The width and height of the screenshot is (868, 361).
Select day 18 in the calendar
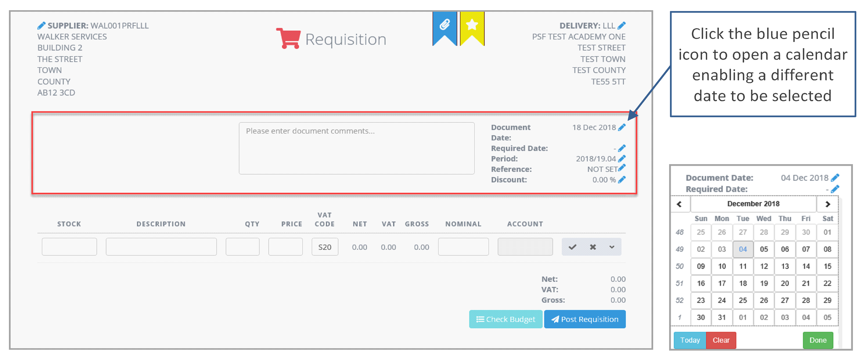[x=743, y=283]
